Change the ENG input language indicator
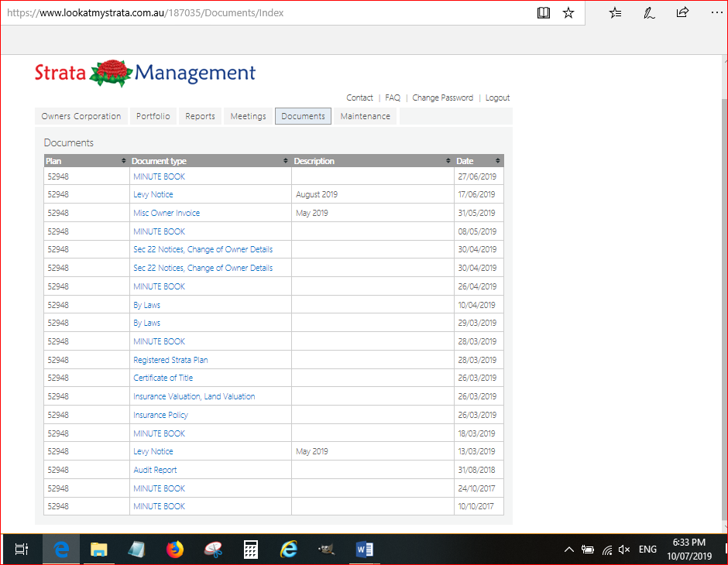The height and width of the screenshot is (565, 728). [647, 550]
